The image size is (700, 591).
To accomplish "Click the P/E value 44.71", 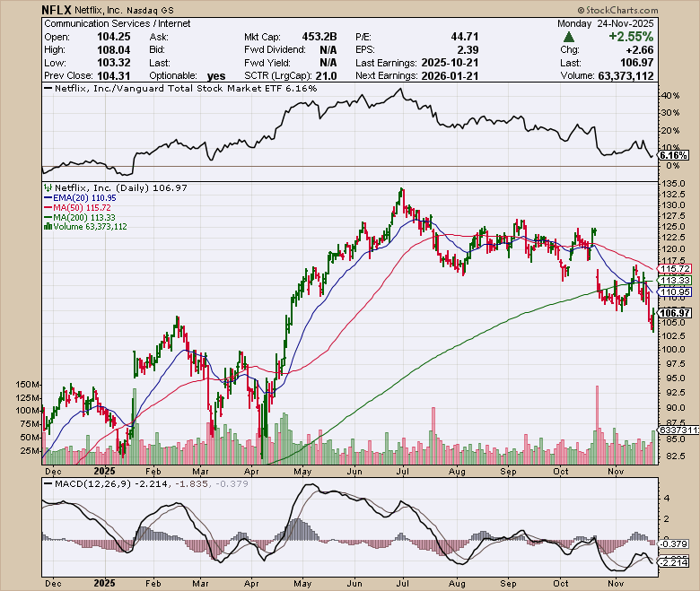I will click(x=464, y=37).
